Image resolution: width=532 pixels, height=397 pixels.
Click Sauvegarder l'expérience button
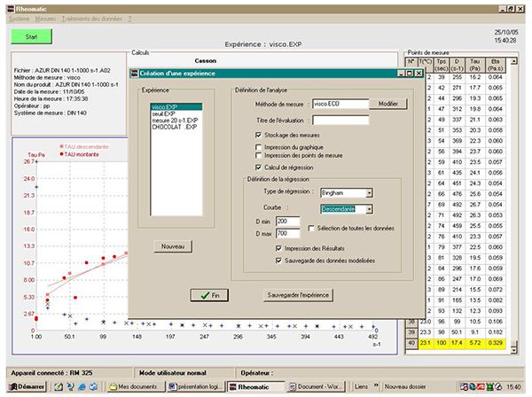pos(298,295)
